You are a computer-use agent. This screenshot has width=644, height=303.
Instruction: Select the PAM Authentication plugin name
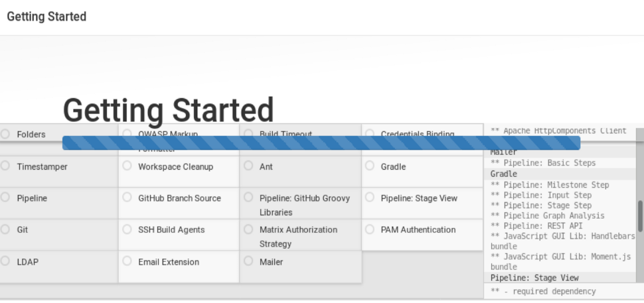click(418, 230)
